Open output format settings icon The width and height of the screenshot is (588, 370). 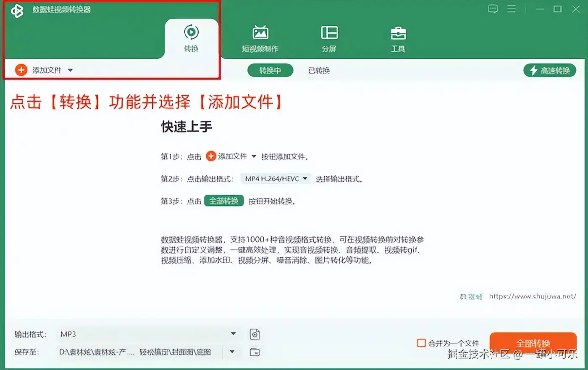[255, 334]
